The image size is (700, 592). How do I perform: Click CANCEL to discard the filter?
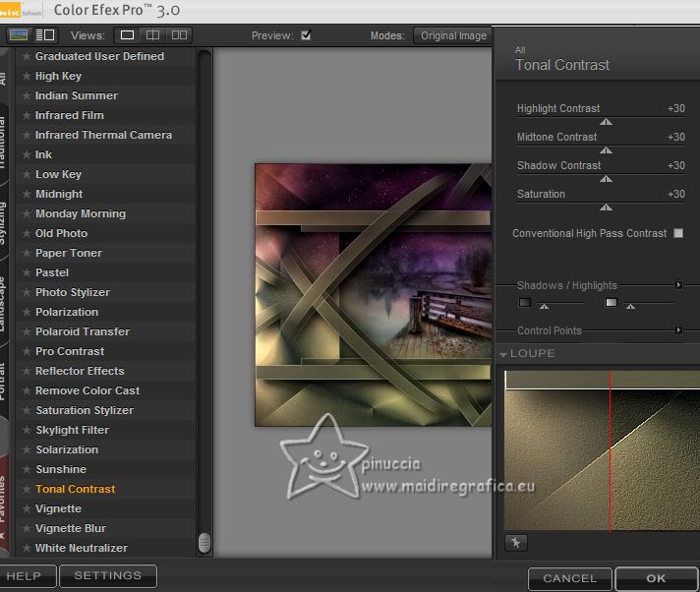click(570, 578)
